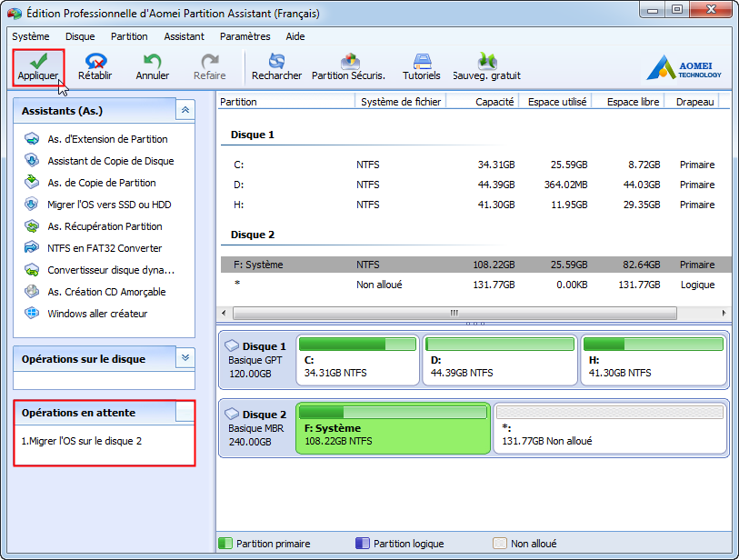Viewport: 739px width, 560px height.
Task: Expand the Opérations sur le disque panel
Action: click(185, 358)
